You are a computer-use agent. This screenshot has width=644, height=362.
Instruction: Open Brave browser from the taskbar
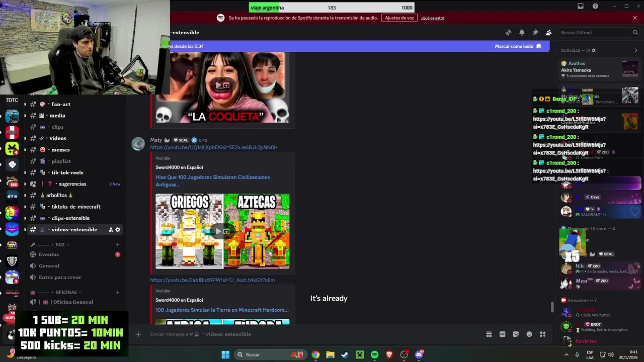pyautogui.click(x=389, y=354)
